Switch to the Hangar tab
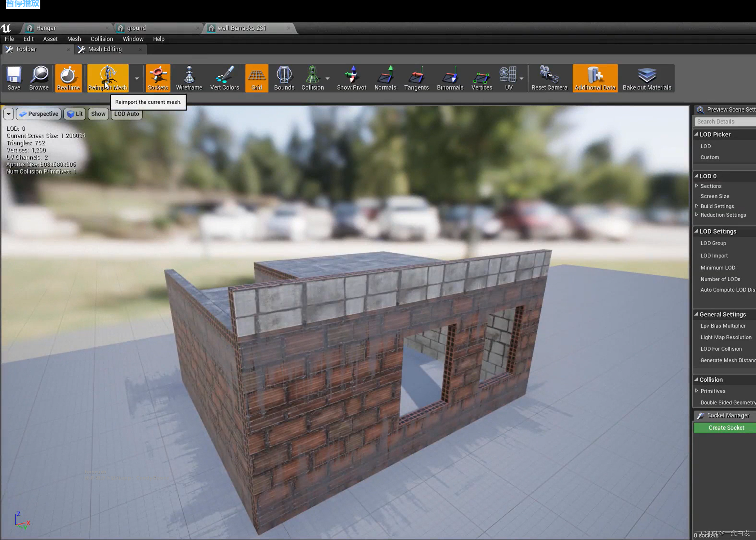Screen dimensions: 756x540 [x=46, y=28]
